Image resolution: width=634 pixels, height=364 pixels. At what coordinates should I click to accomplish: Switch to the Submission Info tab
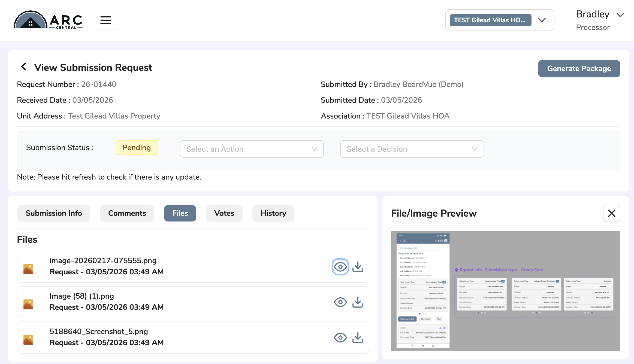(x=54, y=213)
